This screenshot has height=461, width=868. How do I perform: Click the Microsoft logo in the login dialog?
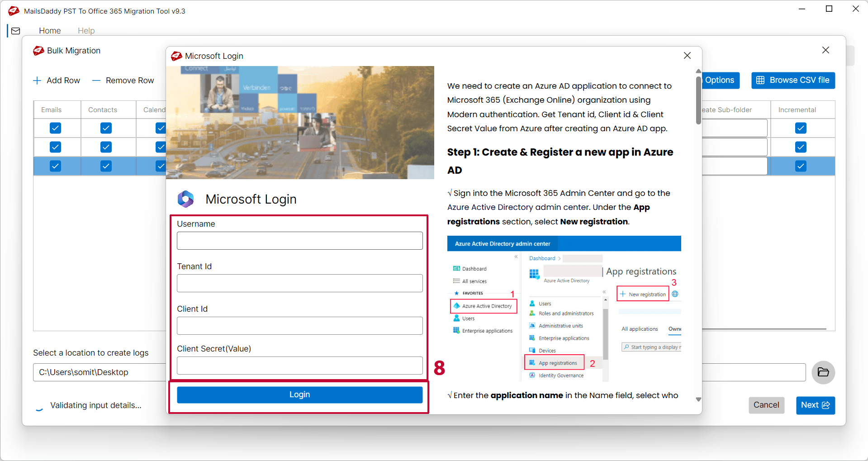(x=186, y=199)
